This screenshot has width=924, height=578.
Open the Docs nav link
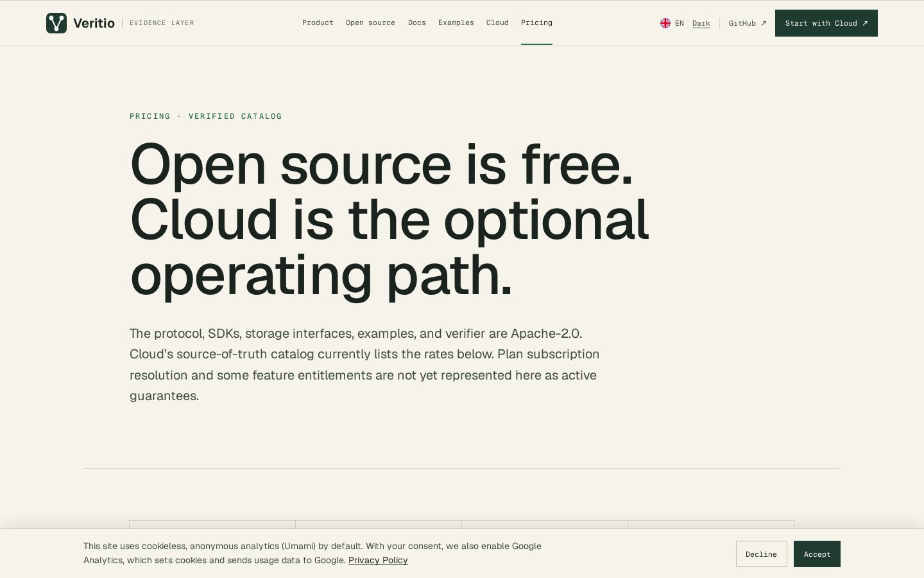click(x=417, y=22)
